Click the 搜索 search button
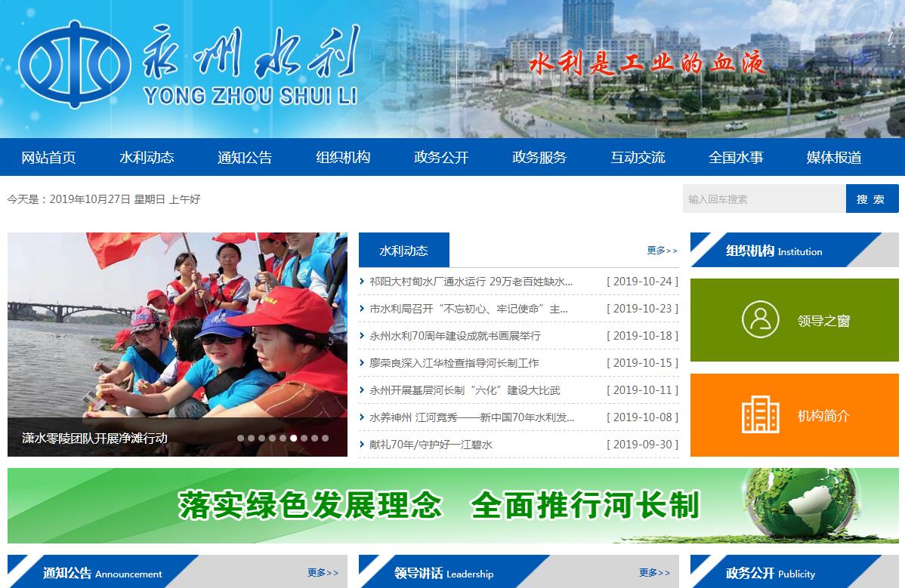This screenshot has height=588, width=905. pyautogui.click(x=872, y=199)
